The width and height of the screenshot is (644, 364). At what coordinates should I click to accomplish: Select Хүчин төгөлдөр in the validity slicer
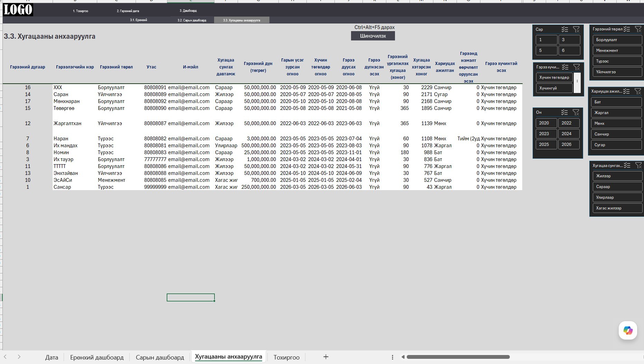tap(554, 77)
